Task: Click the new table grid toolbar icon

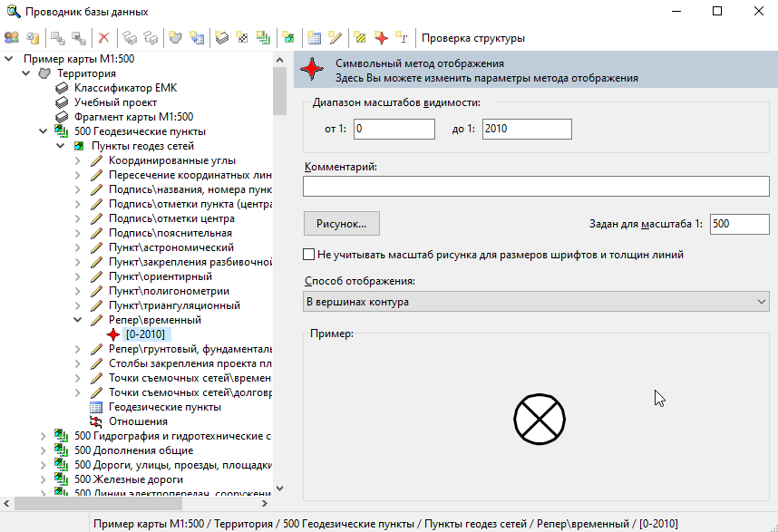Action: tap(314, 38)
